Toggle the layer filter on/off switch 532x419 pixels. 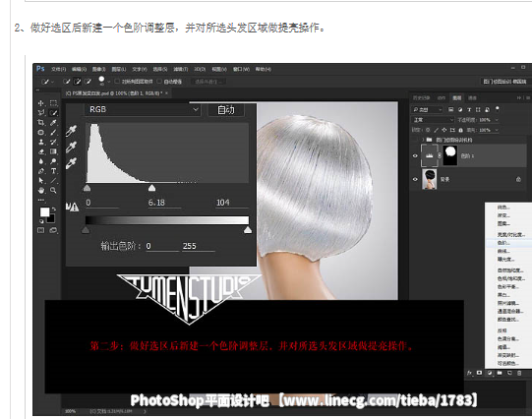coord(498,109)
